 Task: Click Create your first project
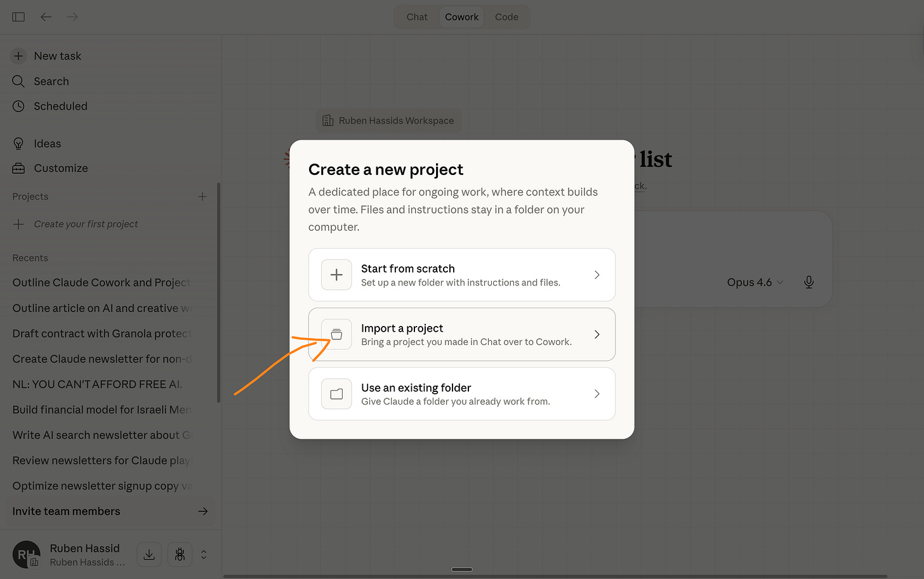[86, 224]
